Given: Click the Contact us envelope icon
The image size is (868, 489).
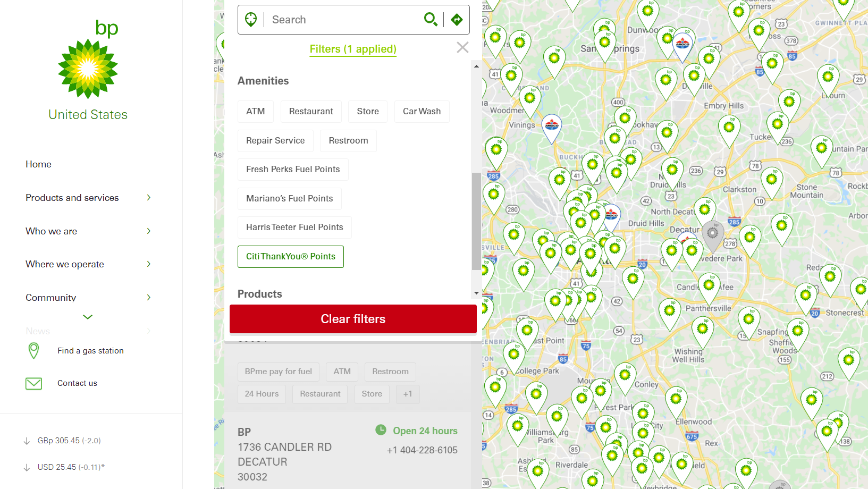Looking at the screenshot, I should 34,383.
